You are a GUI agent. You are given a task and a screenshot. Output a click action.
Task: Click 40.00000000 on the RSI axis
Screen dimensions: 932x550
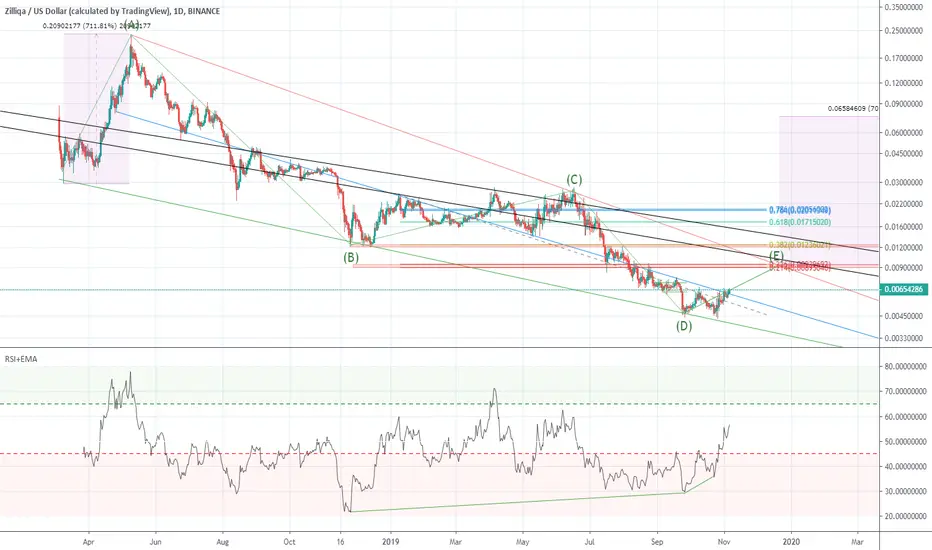(905, 467)
